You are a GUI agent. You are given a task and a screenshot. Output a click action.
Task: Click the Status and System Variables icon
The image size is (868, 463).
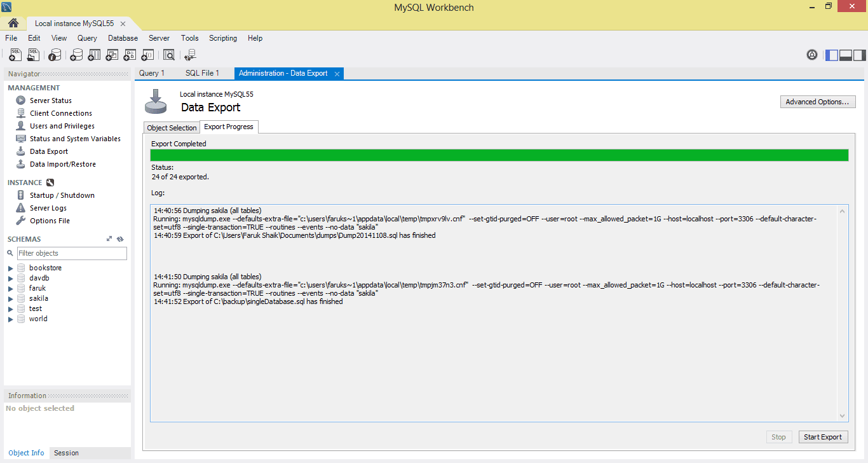tap(21, 139)
